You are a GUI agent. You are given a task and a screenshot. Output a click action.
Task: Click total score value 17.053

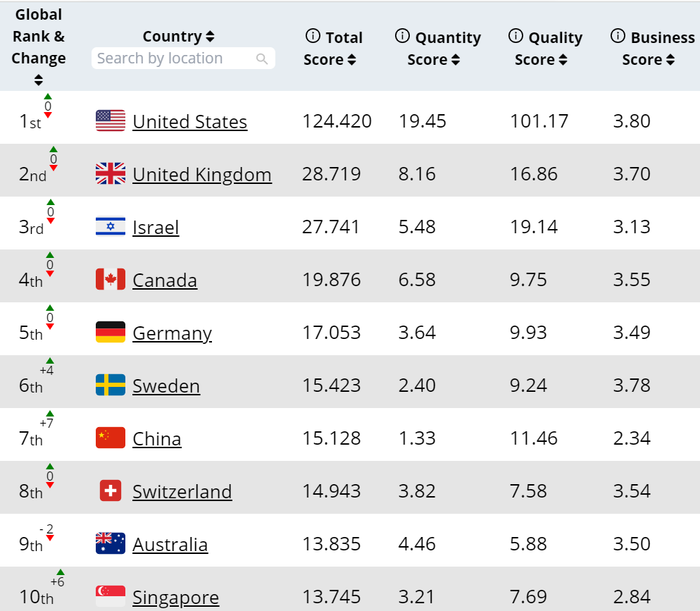[x=331, y=333]
